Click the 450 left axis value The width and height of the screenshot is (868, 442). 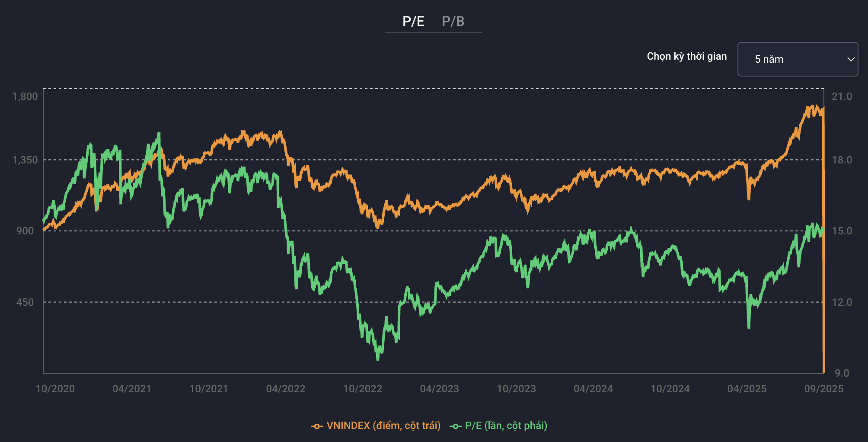(25, 302)
